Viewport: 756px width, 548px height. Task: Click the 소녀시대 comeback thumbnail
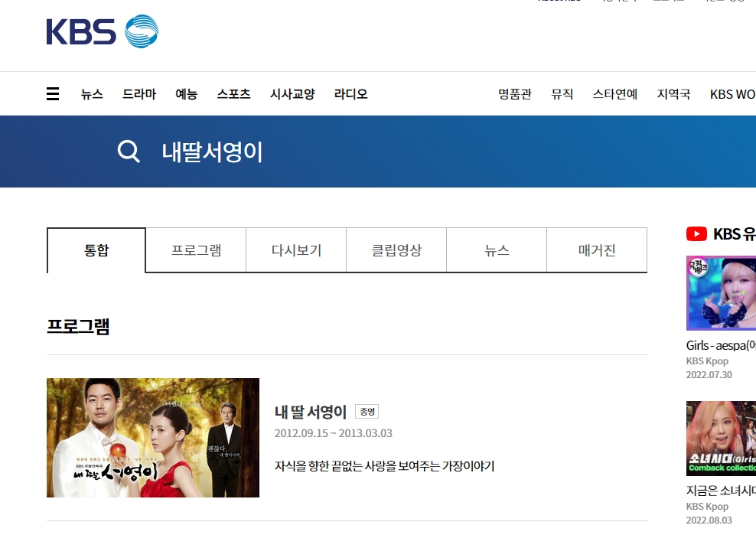(x=720, y=438)
